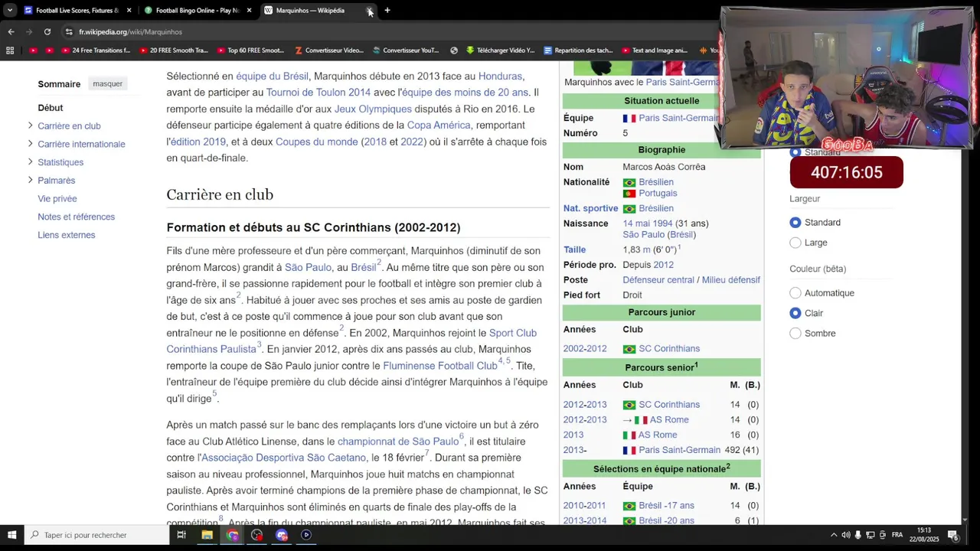Open 'Convertisseur YouT...' bookmark

coord(406,51)
